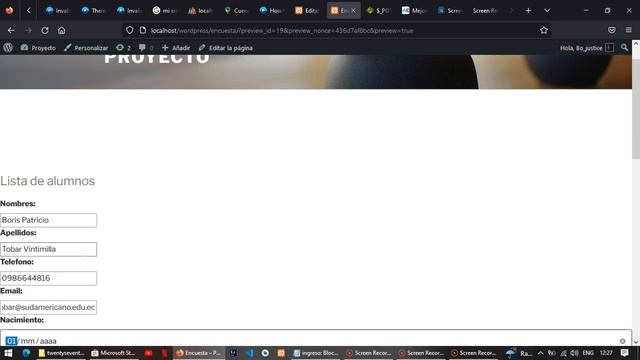Open the Hola, Bo_justice account menu

tap(586, 48)
